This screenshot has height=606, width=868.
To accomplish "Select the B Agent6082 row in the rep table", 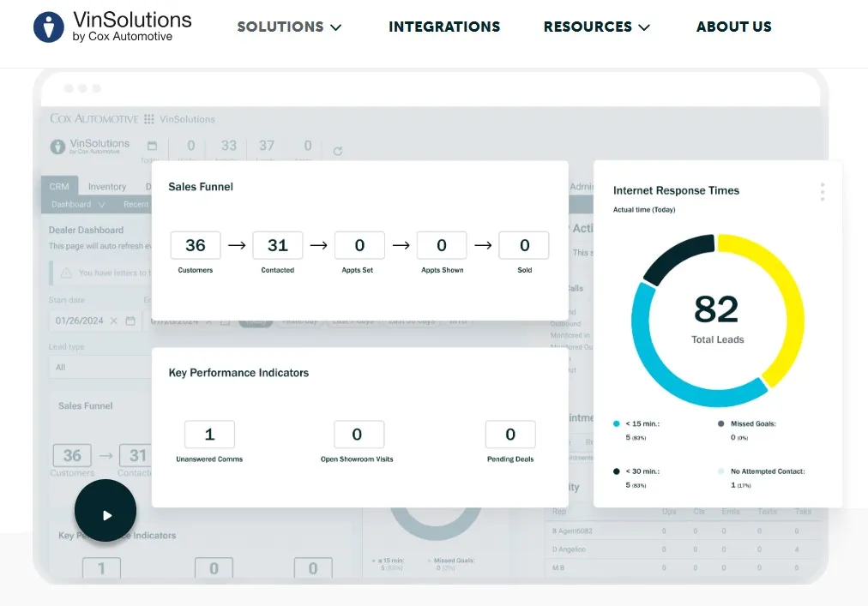I will 684,531.
